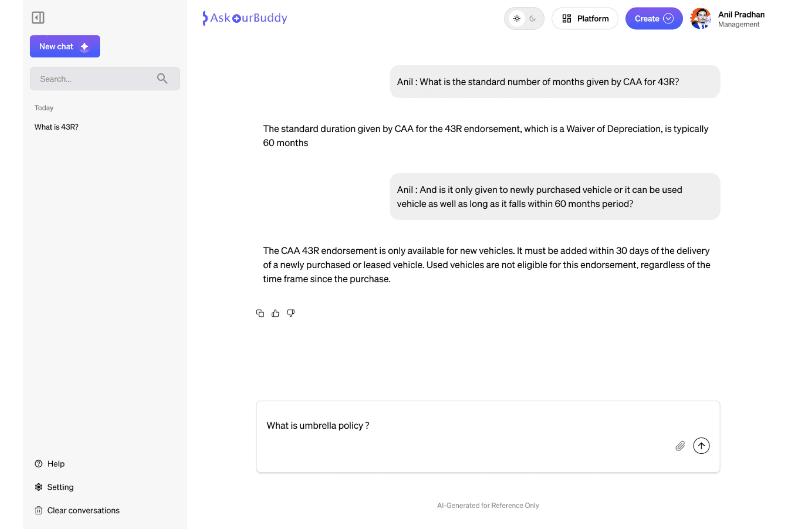The image size is (812, 529).
Task: Click the thumbs up icon
Action: [x=275, y=313]
